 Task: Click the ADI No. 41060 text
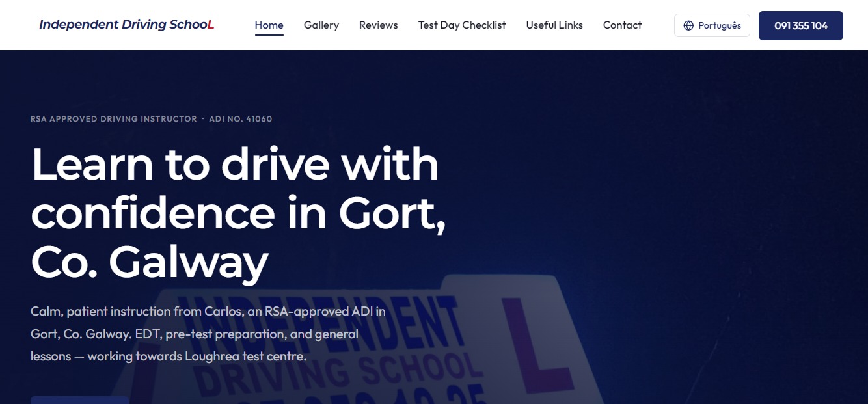coord(241,119)
